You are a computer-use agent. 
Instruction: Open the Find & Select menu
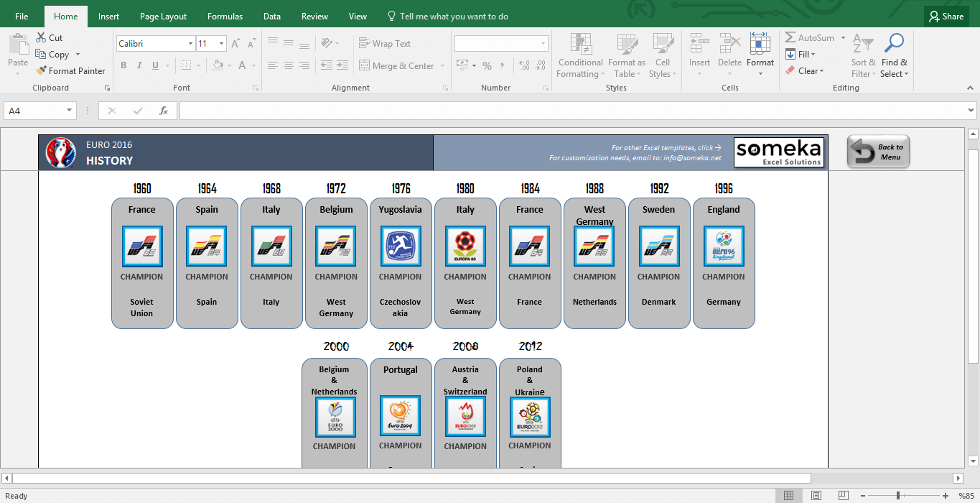coord(894,55)
